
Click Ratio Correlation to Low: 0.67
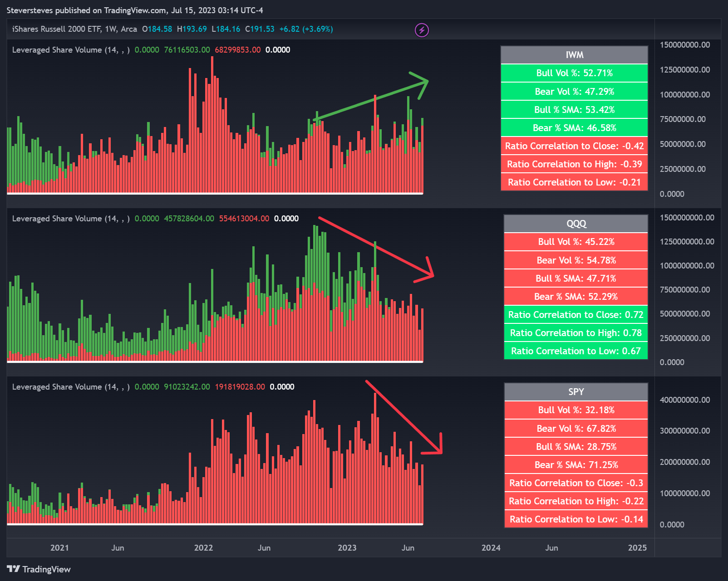click(x=576, y=351)
